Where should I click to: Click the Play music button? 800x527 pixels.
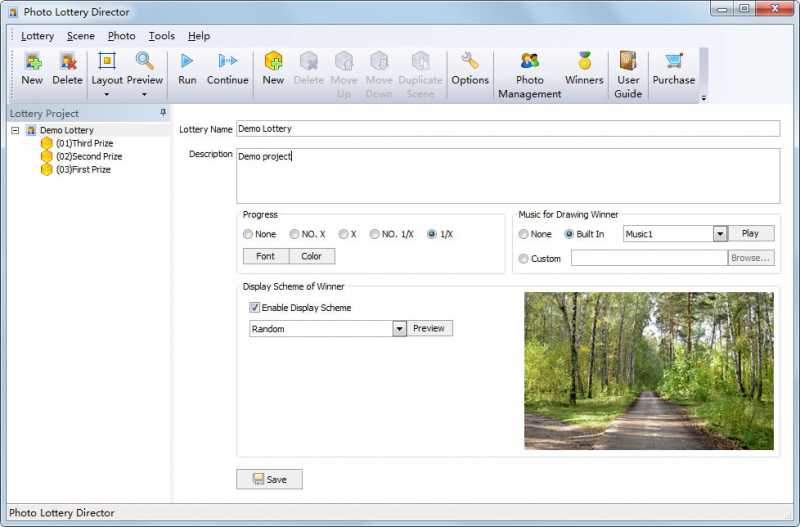[750, 233]
